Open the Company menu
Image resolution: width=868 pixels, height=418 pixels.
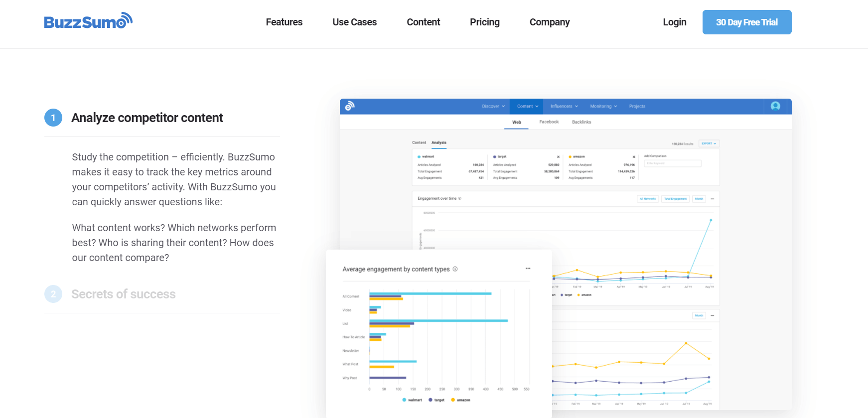550,22
